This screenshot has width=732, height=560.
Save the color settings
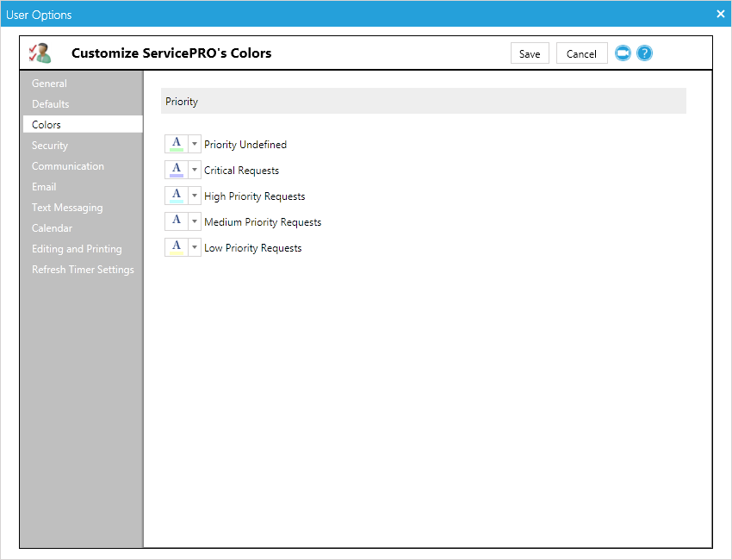tap(530, 53)
